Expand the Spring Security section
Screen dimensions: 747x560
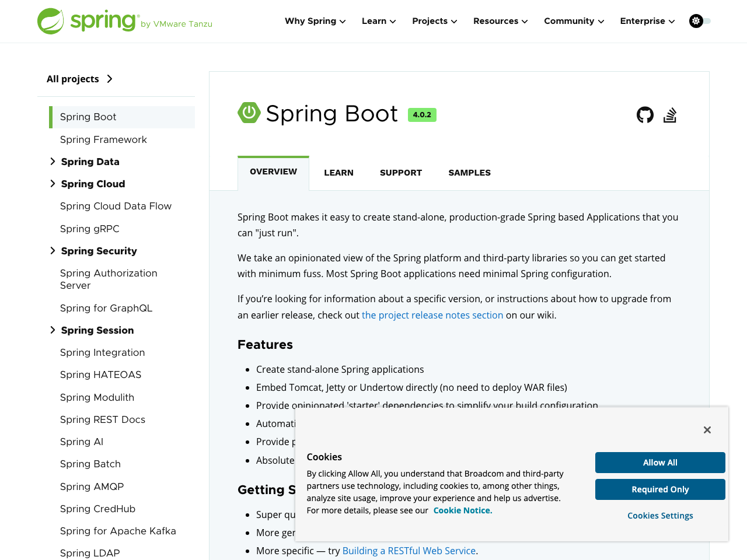(53, 250)
